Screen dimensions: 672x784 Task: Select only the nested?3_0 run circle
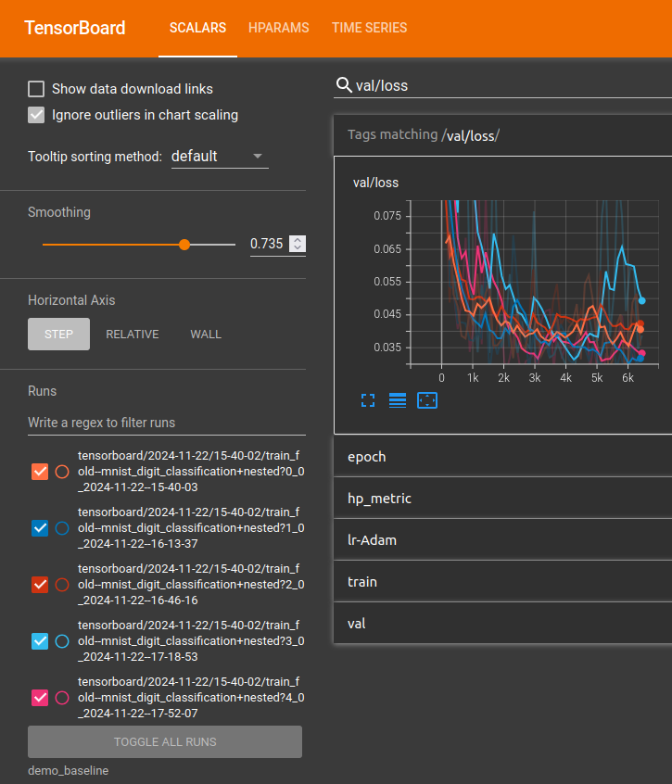click(x=62, y=641)
